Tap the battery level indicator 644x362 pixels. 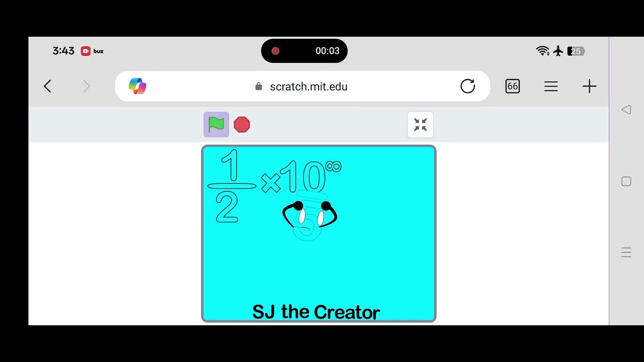tap(576, 51)
